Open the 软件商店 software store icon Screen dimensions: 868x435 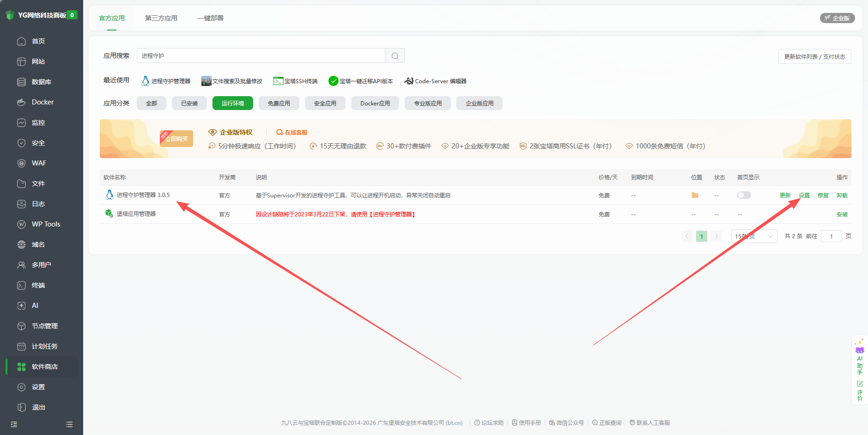click(x=21, y=367)
